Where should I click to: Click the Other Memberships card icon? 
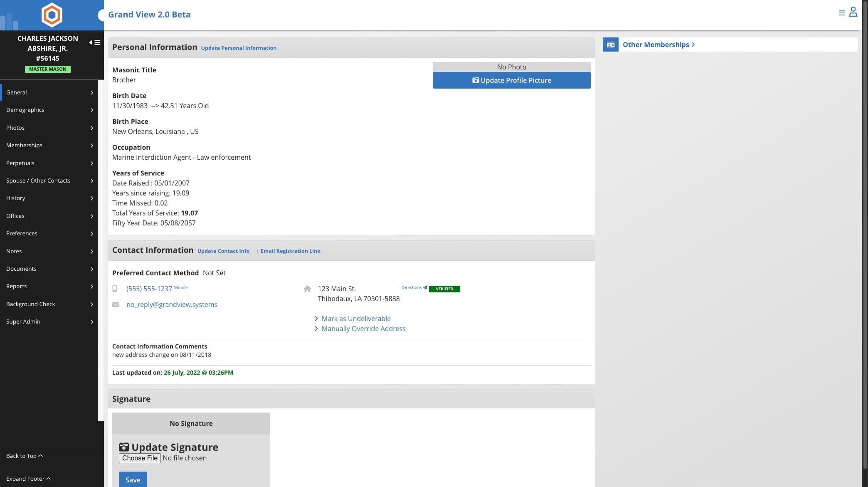611,44
